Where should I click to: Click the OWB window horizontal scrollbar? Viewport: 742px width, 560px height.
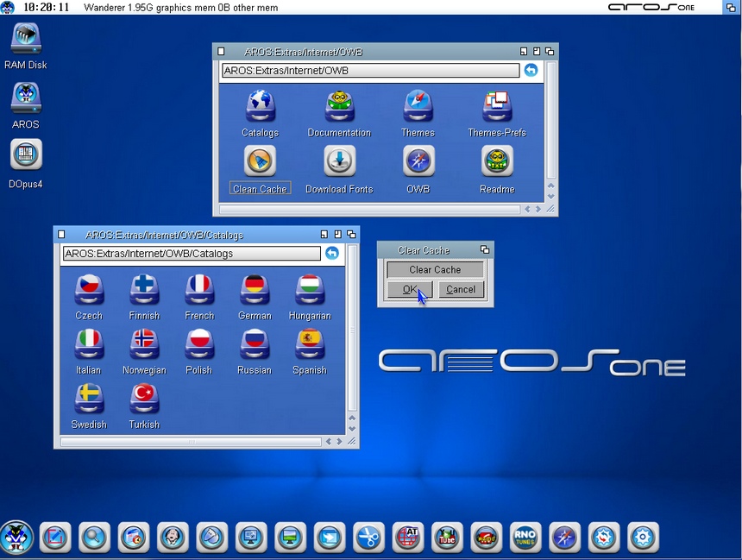point(371,209)
